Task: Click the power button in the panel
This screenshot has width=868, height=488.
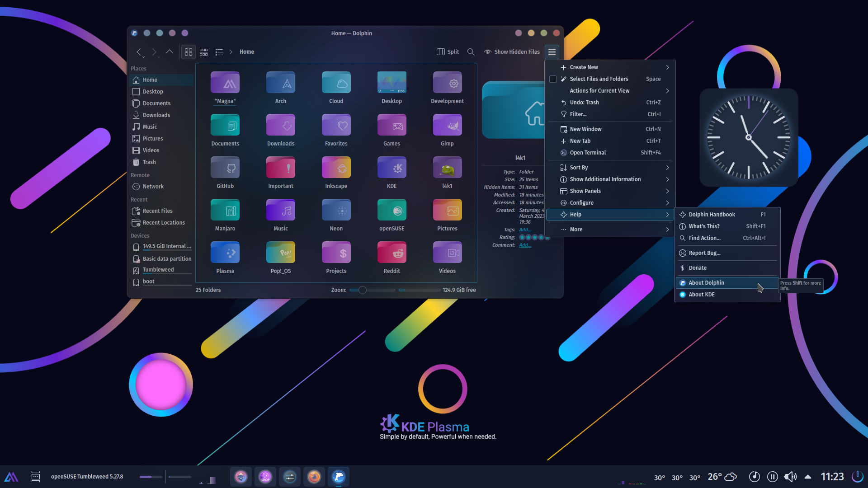Action: 857,477
